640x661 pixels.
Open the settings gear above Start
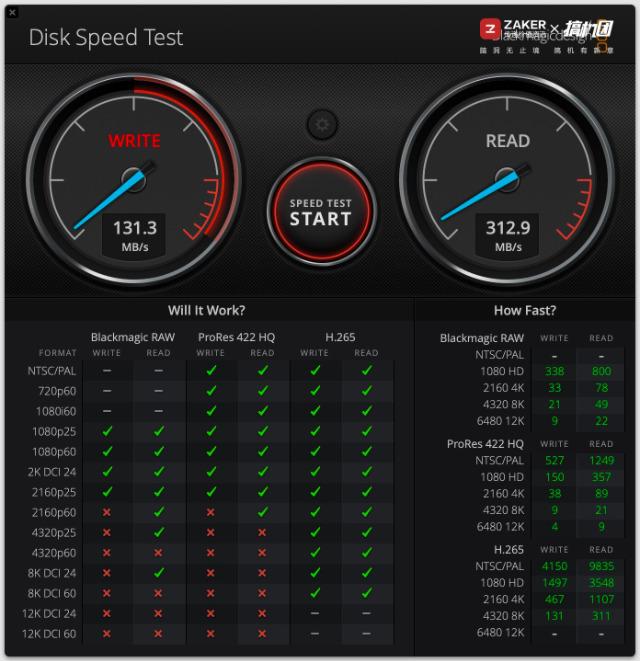point(322,124)
